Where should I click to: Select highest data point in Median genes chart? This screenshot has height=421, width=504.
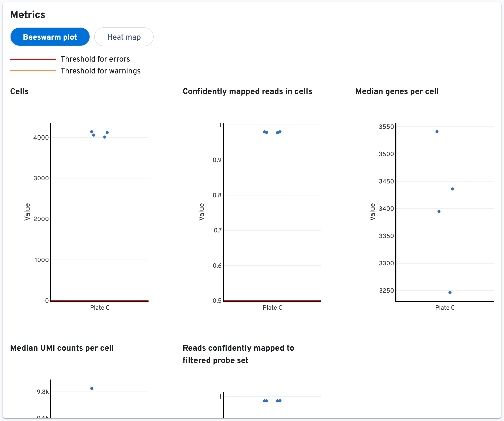pyautogui.click(x=437, y=132)
